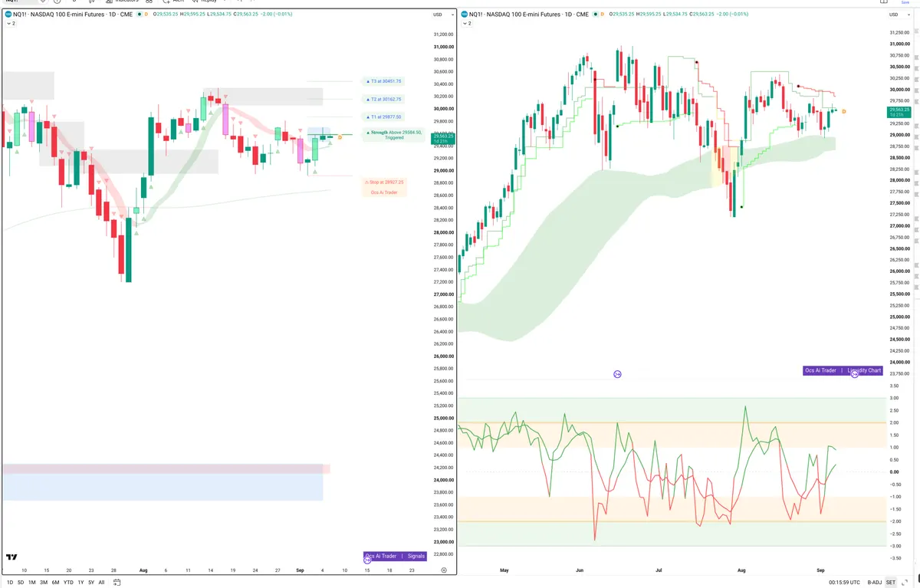Click 3.00 on oscillator scale

[x=893, y=398]
